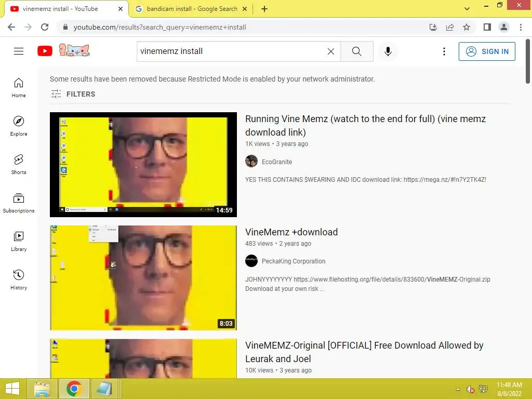Open VineMemz +download thumbnail
The width and height of the screenshot is (532, 399).
click(143, 278)
